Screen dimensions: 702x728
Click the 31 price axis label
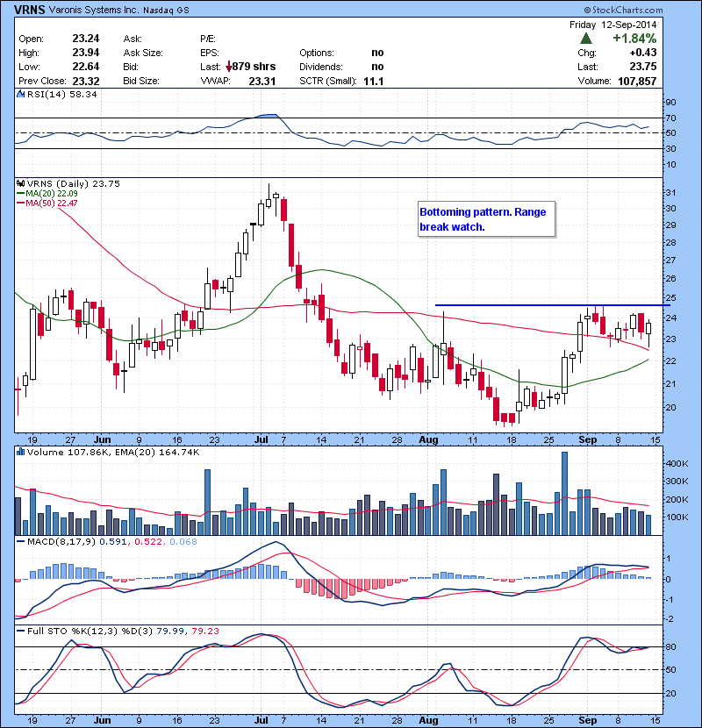(670, 192)
